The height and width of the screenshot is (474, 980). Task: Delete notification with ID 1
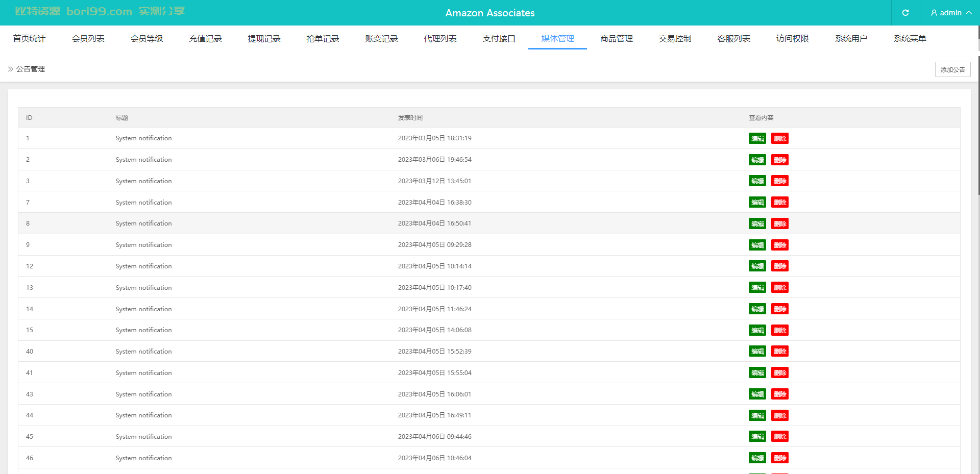780,138
